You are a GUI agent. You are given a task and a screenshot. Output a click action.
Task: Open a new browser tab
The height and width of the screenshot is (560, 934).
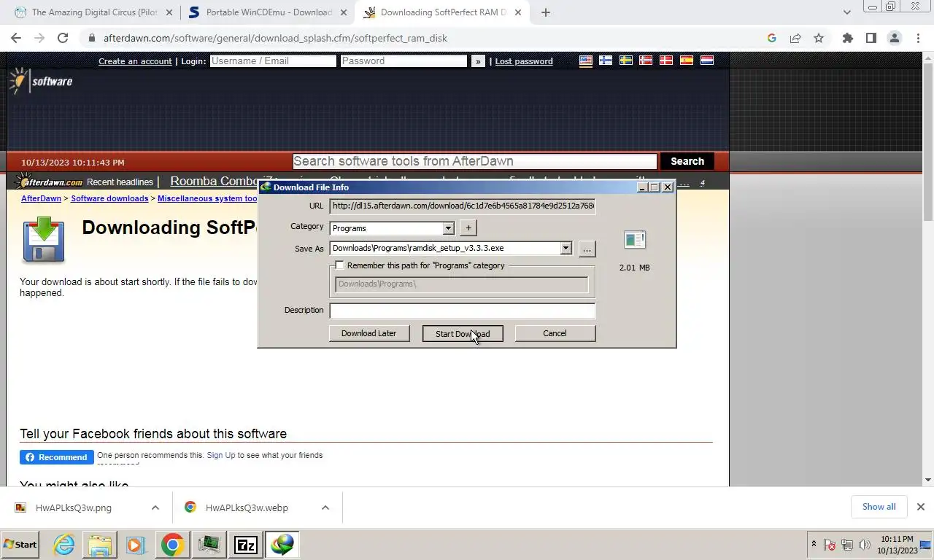click(x=545, y=12)
